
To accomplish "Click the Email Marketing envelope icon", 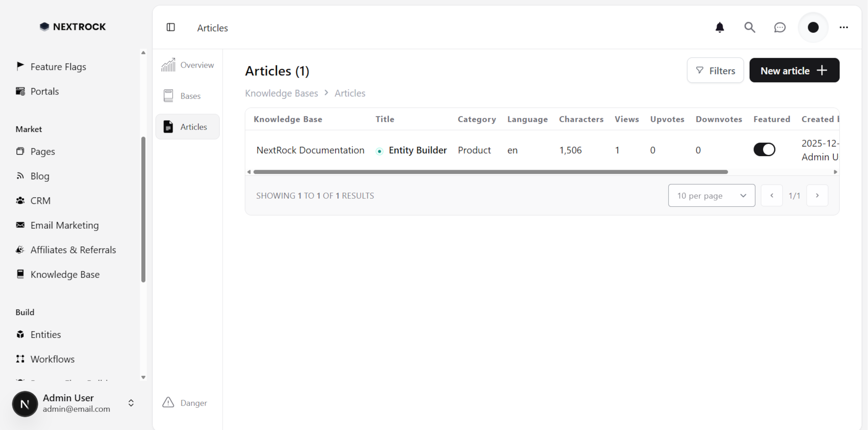I will coord(20,225).
